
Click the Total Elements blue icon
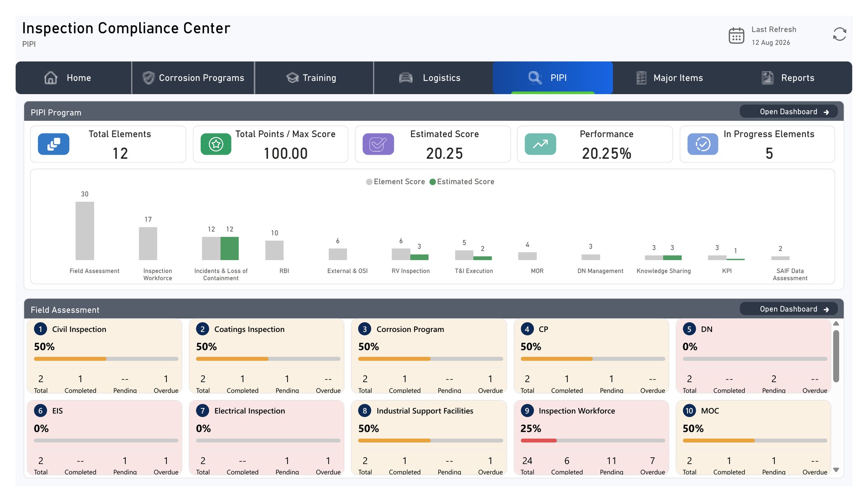pos(53,144)
